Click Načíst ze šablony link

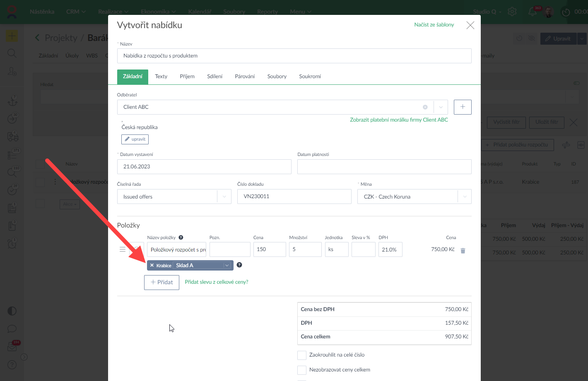[434, 25]
